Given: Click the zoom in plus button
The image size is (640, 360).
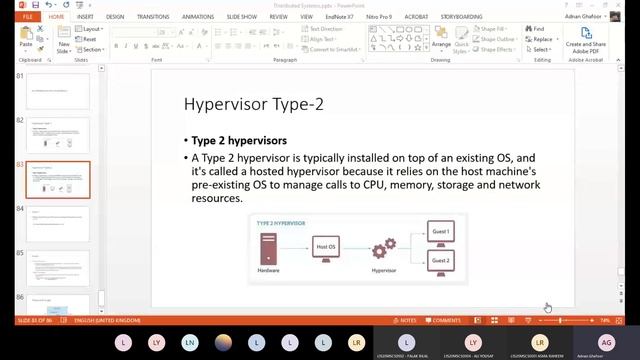Looking at the screenshot, I should coord(591,320).
